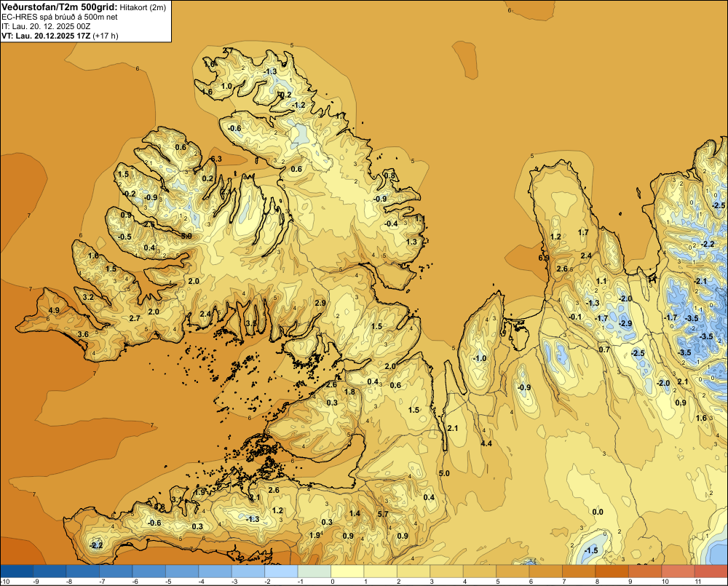Click the 1.4 temperature value on map

[x=355, y=513]
